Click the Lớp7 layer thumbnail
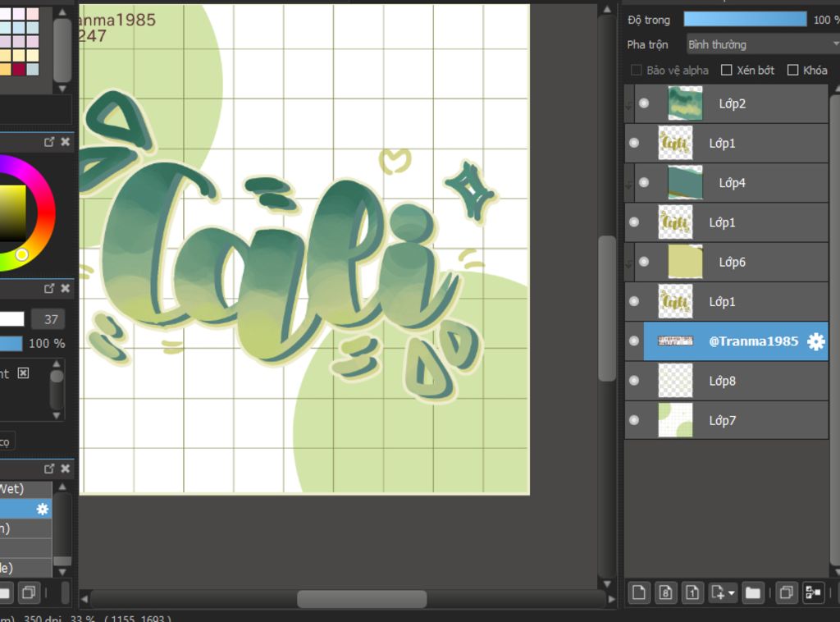 [x=675, y=420]
